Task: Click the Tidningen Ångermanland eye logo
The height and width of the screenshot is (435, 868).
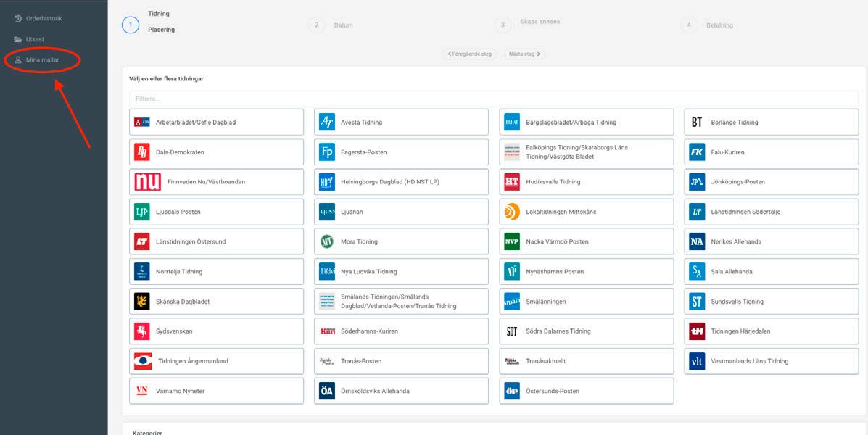Action: pos(143,361)
